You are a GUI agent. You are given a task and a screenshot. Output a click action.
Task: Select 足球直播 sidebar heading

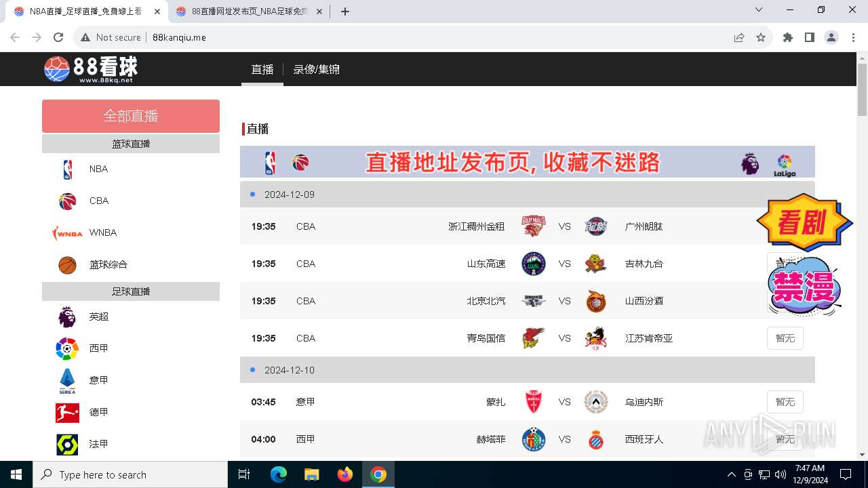tap(131, 291)
